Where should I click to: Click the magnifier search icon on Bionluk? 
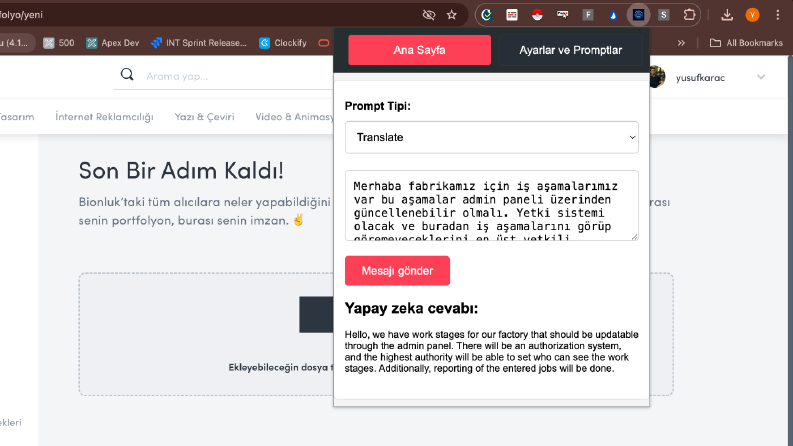coord(127,75)
